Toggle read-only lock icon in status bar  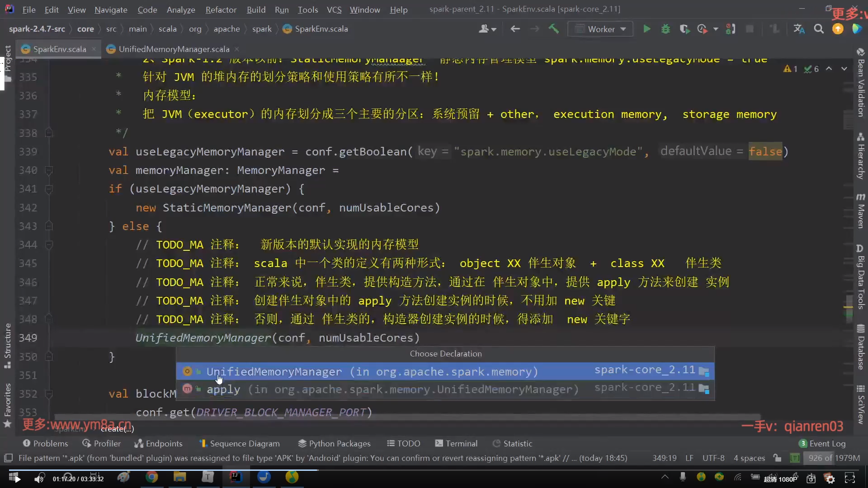pyautogui.click(x=777, y=458)
